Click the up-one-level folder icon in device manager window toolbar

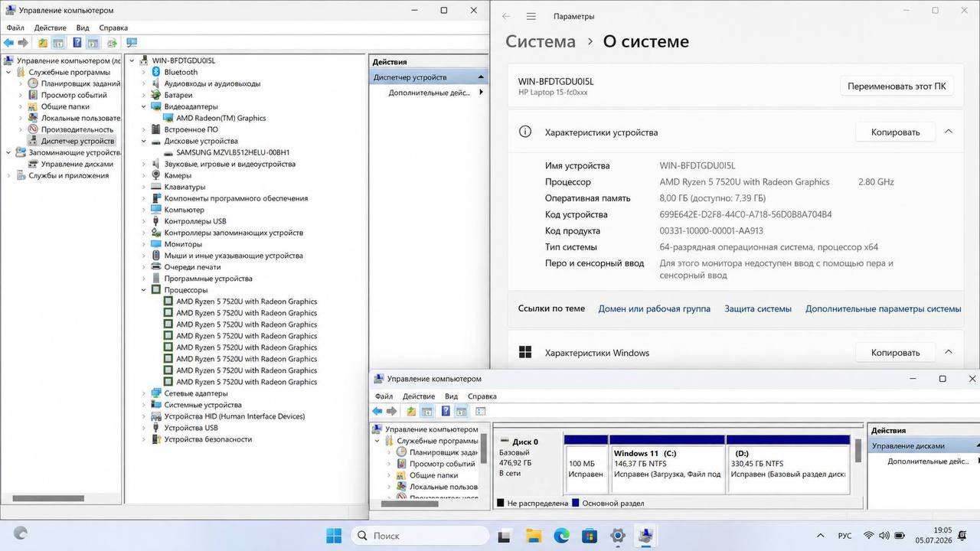(43, 43)
